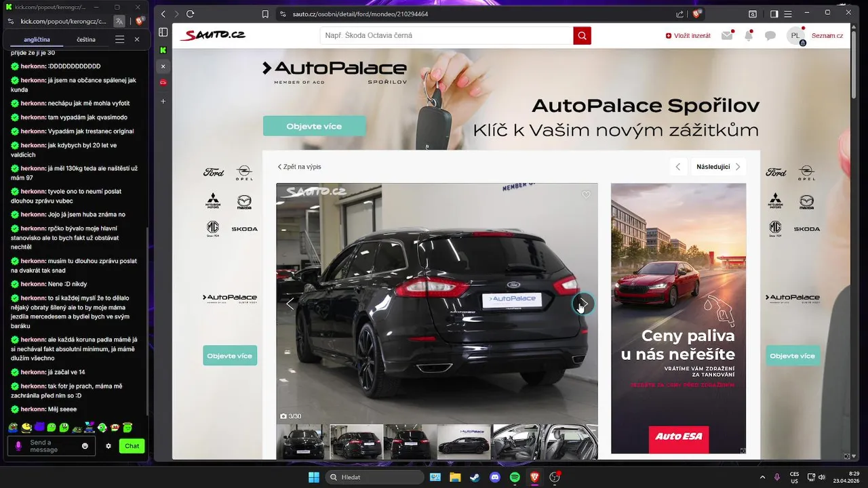Click the Sauto.cz logo
The image size is (868, 488).
(212, 35)
